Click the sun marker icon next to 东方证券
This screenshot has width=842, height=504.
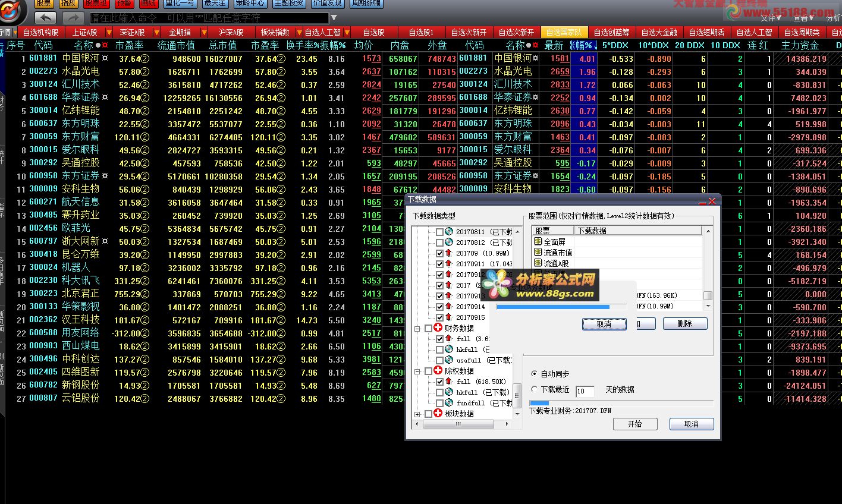click(x=105, y=176)
